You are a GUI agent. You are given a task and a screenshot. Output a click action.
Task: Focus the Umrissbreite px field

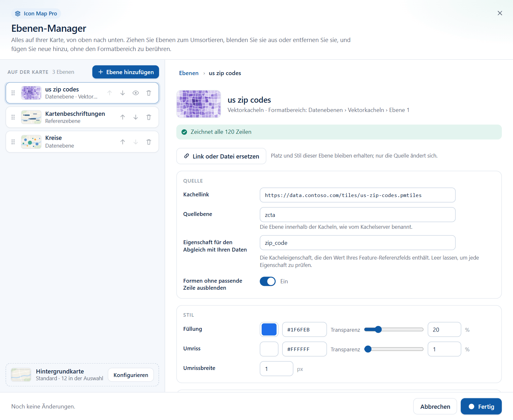point(276,369)
